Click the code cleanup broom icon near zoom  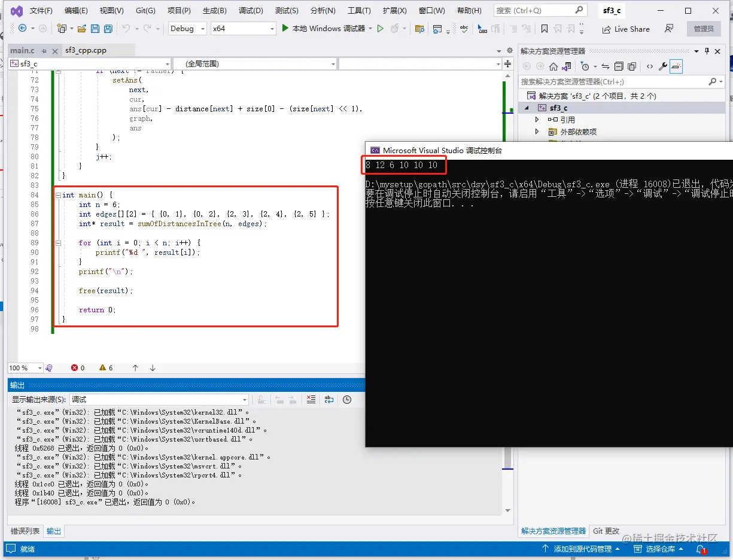pyautogui.click(x=49, y=368)
